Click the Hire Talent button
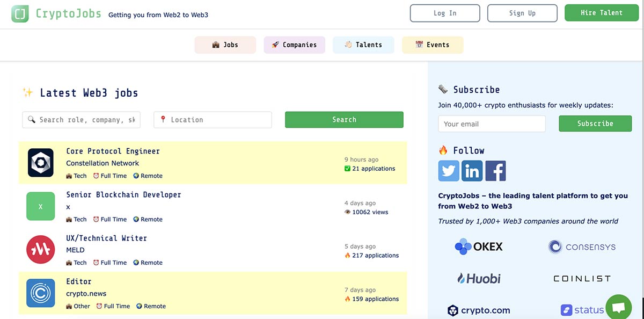 [x=602, y=13]
